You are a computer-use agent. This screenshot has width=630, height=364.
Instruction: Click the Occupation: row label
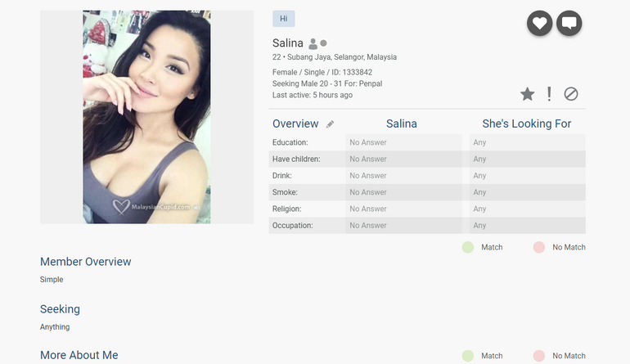click(293, 226)
